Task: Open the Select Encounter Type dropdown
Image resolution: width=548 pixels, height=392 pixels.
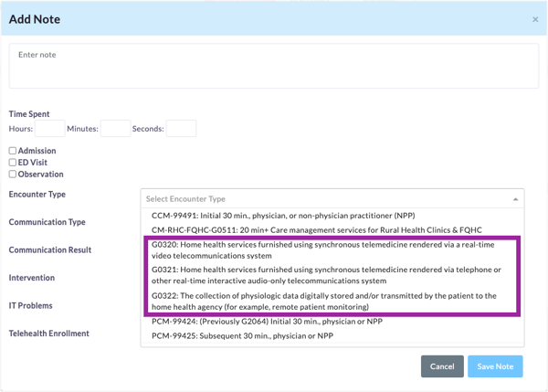Action: [x=324, y=198]
